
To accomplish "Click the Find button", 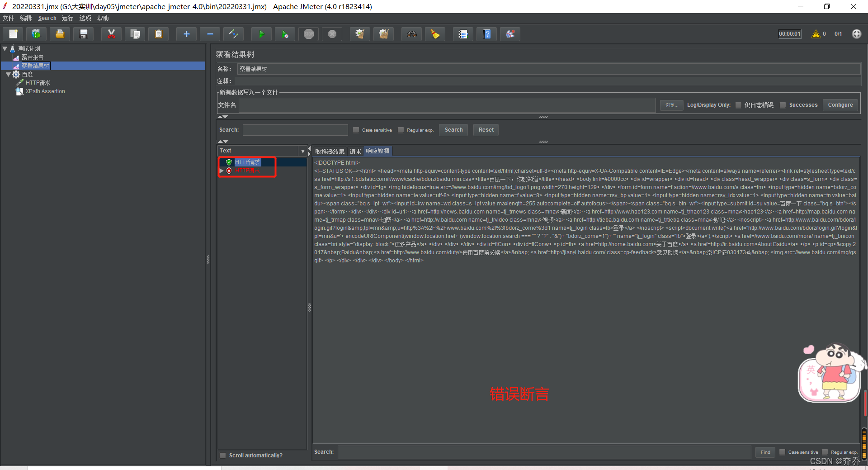I will pyautogui.click(x=765, y=452).
